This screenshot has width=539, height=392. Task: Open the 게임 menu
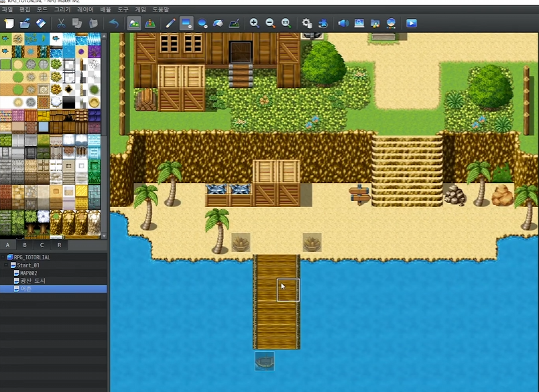click(x=141, y=9)
